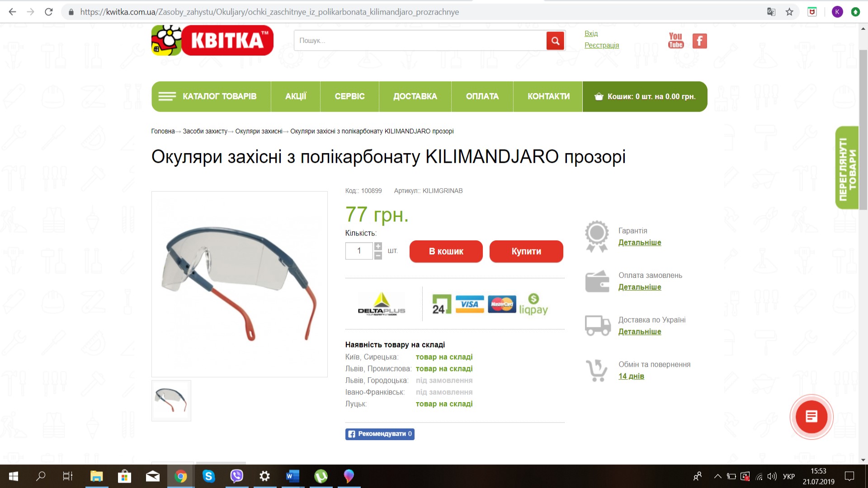Open Viber from the taskbar
This screenshot has height=488, width=868.
(x=236, y=476)
